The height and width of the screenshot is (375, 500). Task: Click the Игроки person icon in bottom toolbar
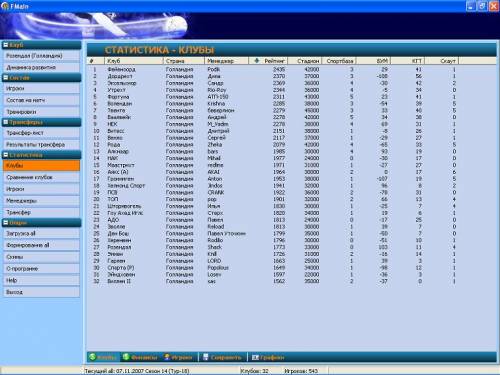(x=167, y=357)
